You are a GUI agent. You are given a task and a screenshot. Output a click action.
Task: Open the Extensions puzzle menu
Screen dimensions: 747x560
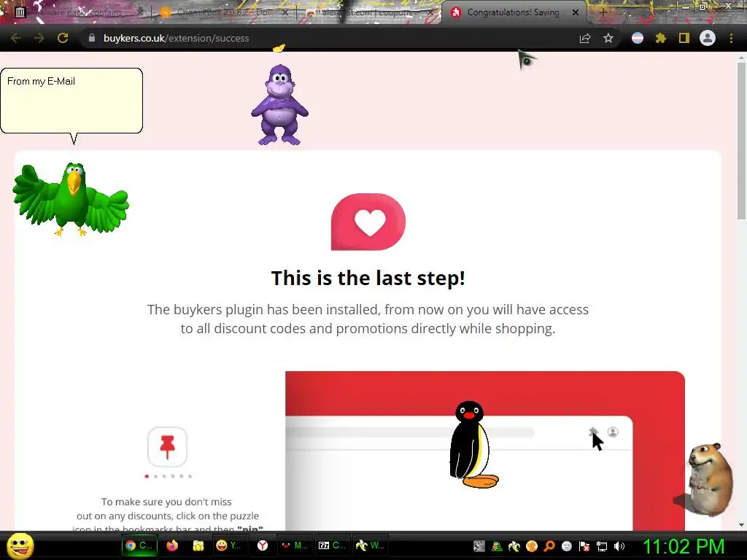(661, 38)
